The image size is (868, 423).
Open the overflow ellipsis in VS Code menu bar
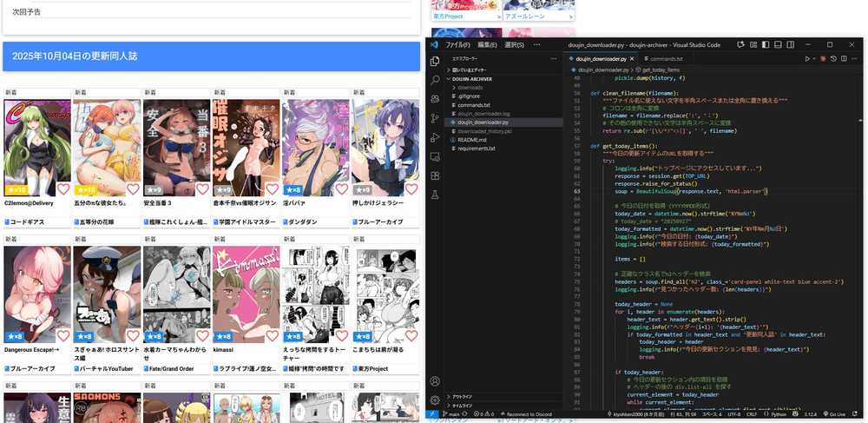[536, 45]
